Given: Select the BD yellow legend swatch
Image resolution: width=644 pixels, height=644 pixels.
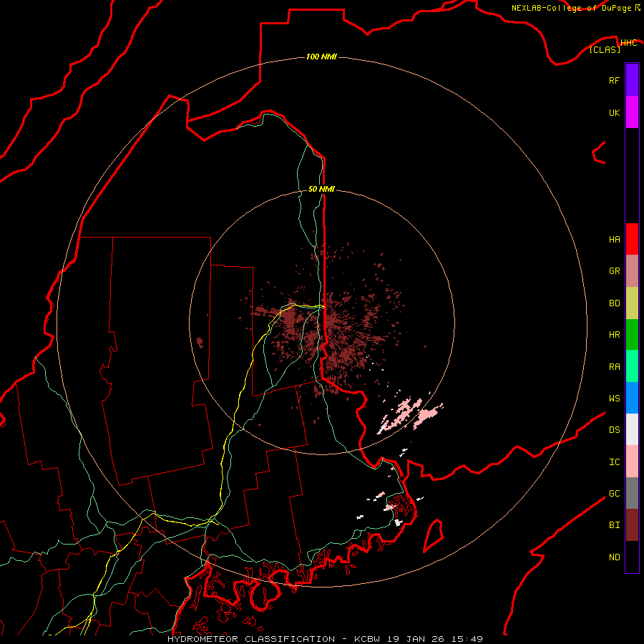Looking at the screenshot, I should pos(632,303).
